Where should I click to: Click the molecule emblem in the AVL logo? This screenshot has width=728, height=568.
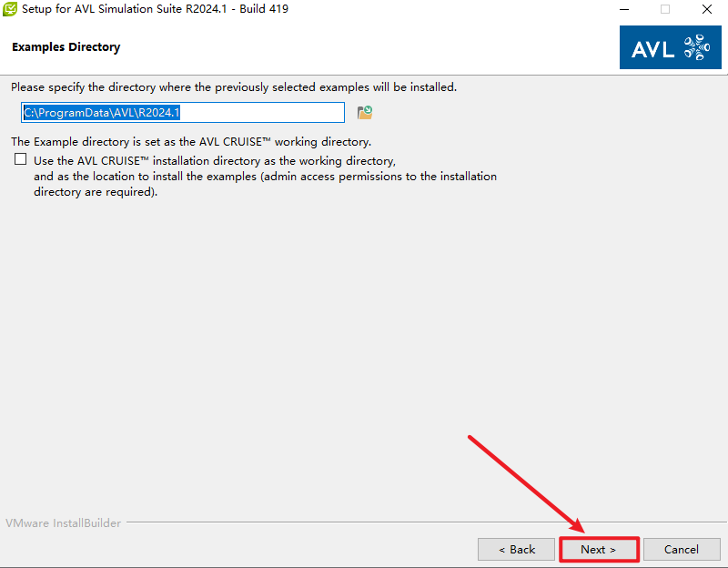694,47
